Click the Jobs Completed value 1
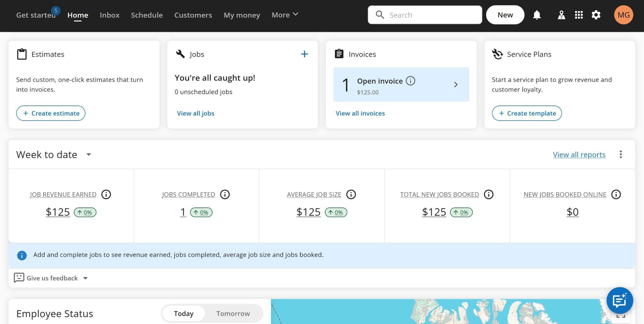 183,212
